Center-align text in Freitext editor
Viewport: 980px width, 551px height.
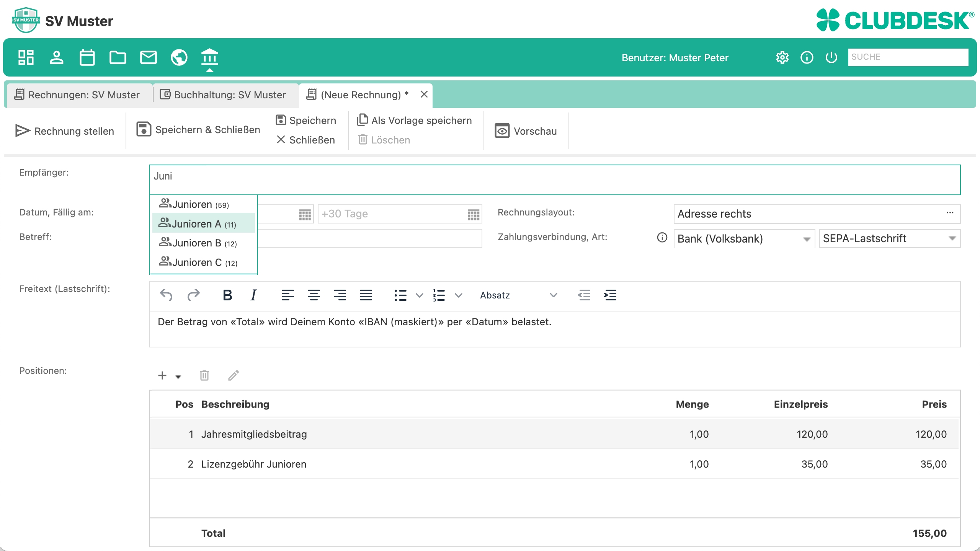[314, 295]
